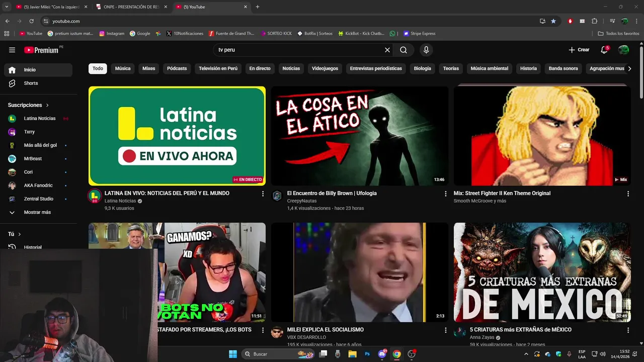The image size is (644, 362).
Task: Open the 5 Criaturas de México thumbnail
Action: (x=542, y=272)
